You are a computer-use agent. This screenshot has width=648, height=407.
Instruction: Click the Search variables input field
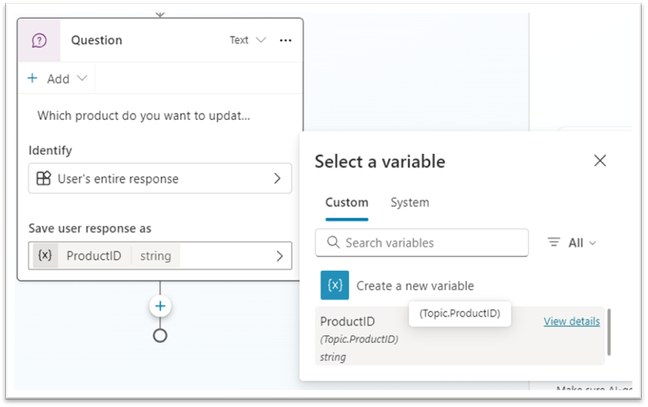pos(430,243)
